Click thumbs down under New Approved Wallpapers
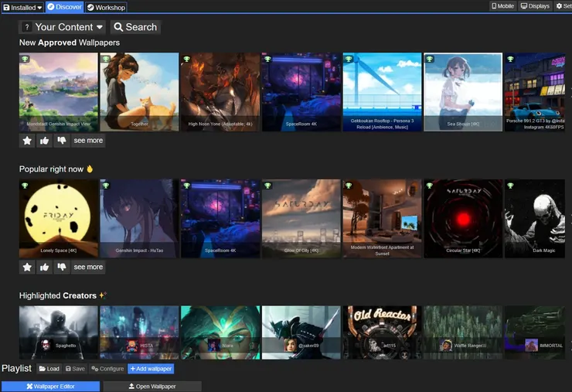572x392 pixels. [62, 141]
